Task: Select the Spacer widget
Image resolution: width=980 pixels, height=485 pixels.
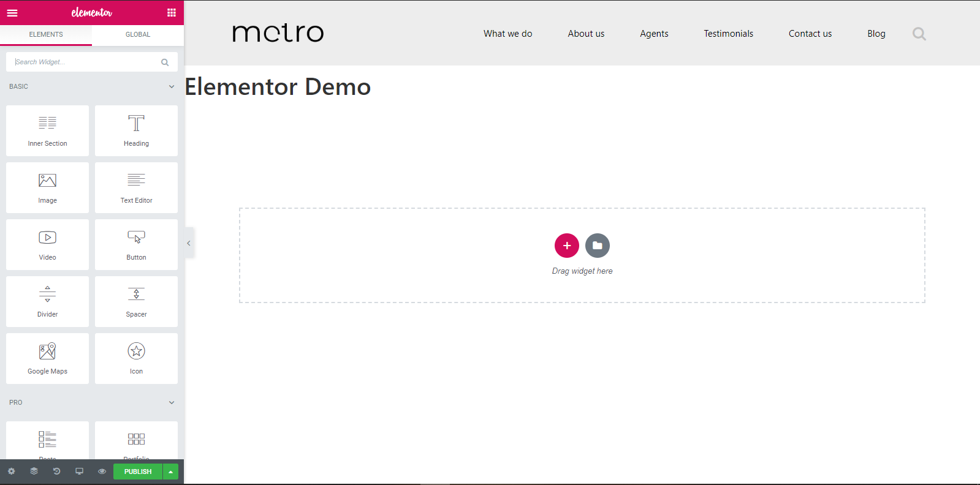Action: tap(136, 301)
